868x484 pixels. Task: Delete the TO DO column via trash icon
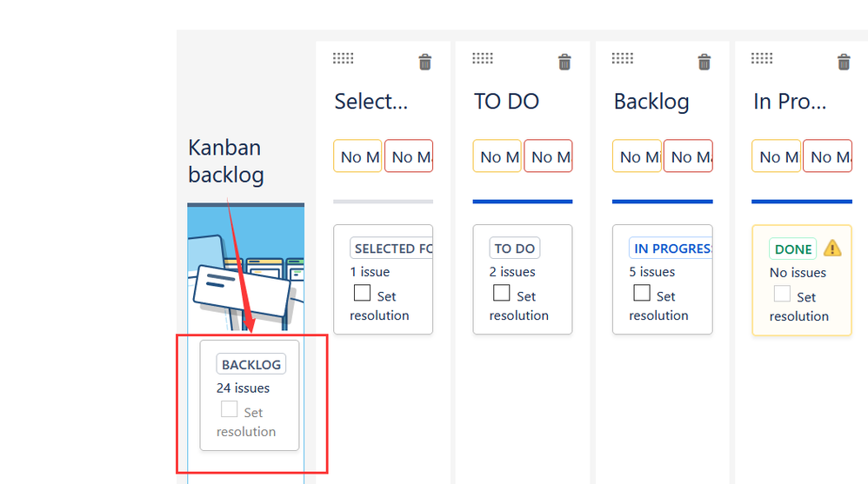point(564,62)
